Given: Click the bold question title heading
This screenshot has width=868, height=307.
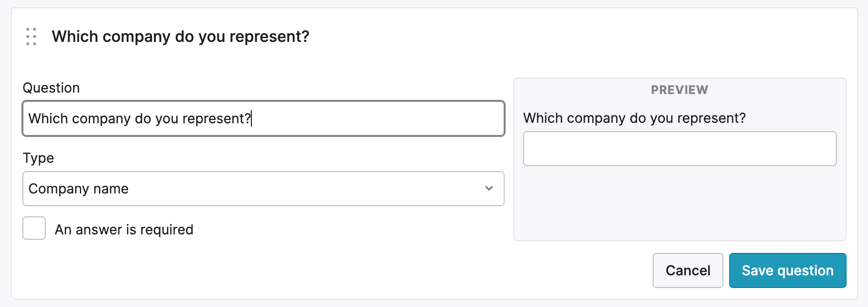Looking at the screenshot, I should [181, 37].
